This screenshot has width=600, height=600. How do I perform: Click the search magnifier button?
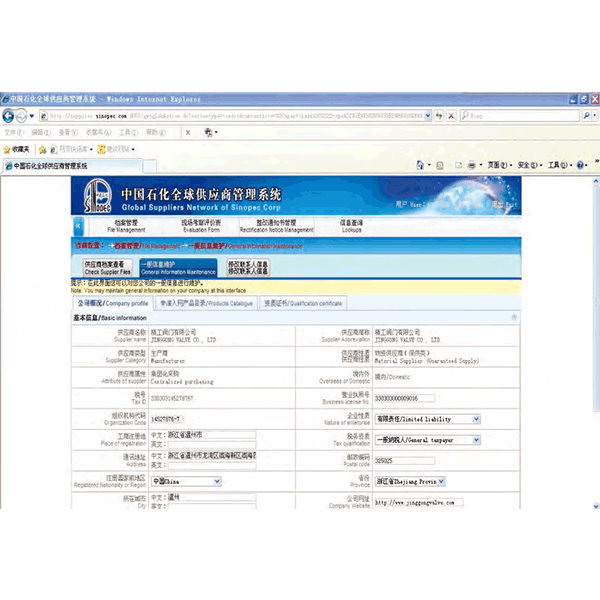[586, 115]
